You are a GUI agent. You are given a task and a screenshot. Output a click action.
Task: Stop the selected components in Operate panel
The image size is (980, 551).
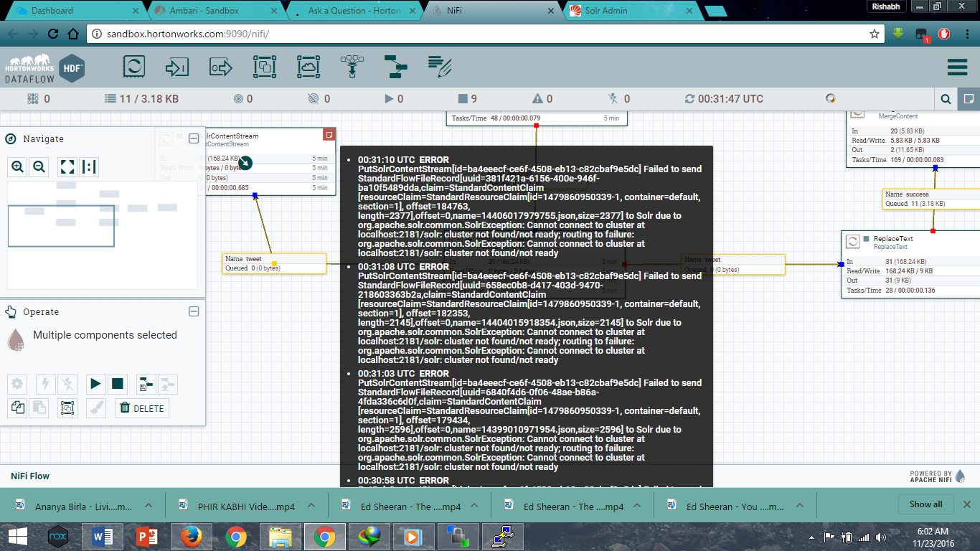pos(118,384)
